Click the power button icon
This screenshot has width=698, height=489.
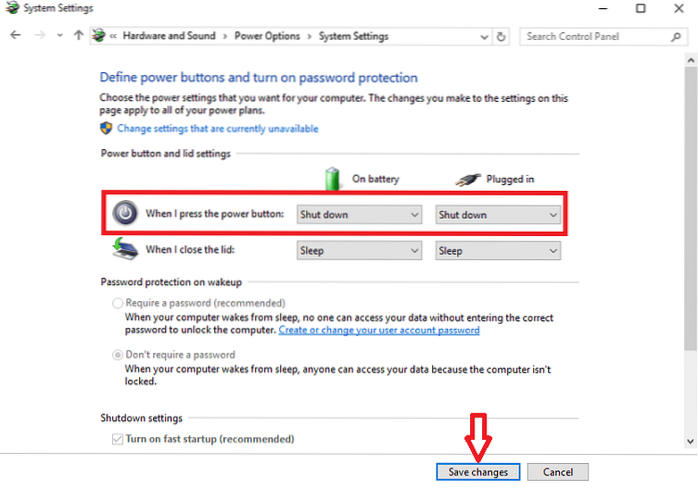coord(122,214)
